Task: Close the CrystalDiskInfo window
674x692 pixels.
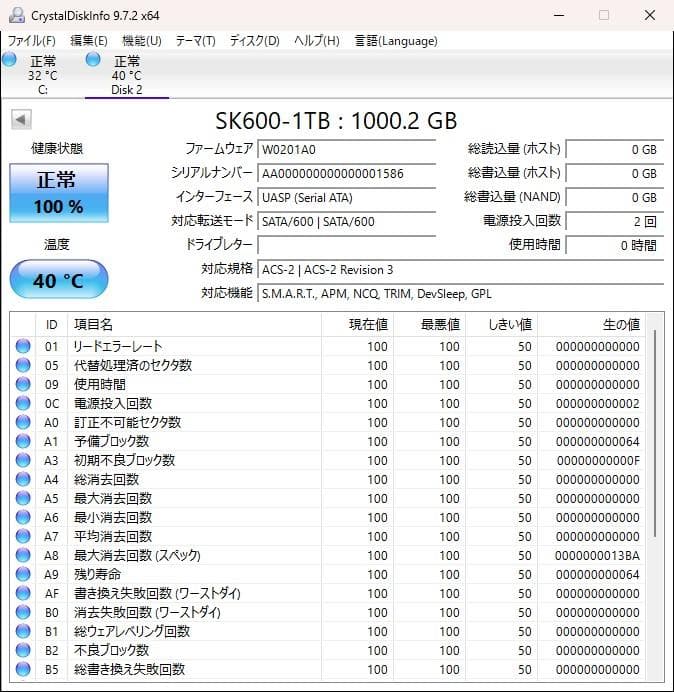Action: pyautogui.click(x=650, y=15)
